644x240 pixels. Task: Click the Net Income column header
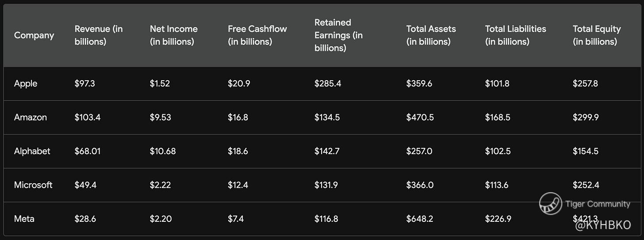(173, 35)
